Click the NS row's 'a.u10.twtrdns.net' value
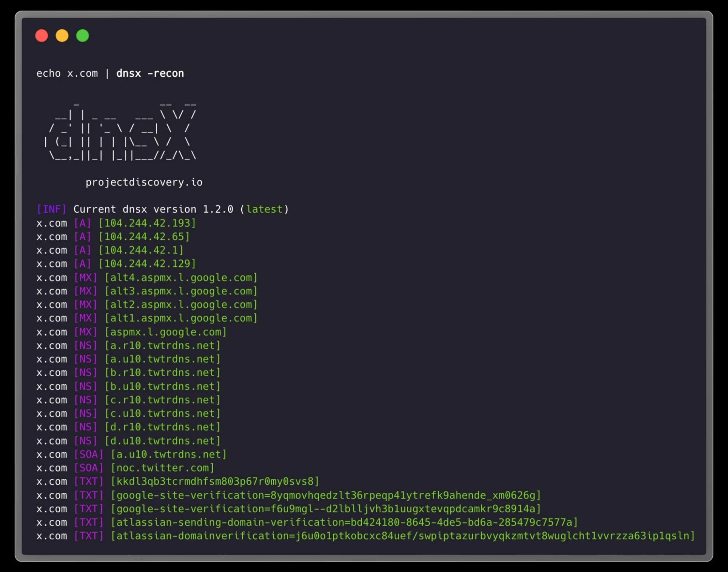728x572 pixels. pos(163,359)
